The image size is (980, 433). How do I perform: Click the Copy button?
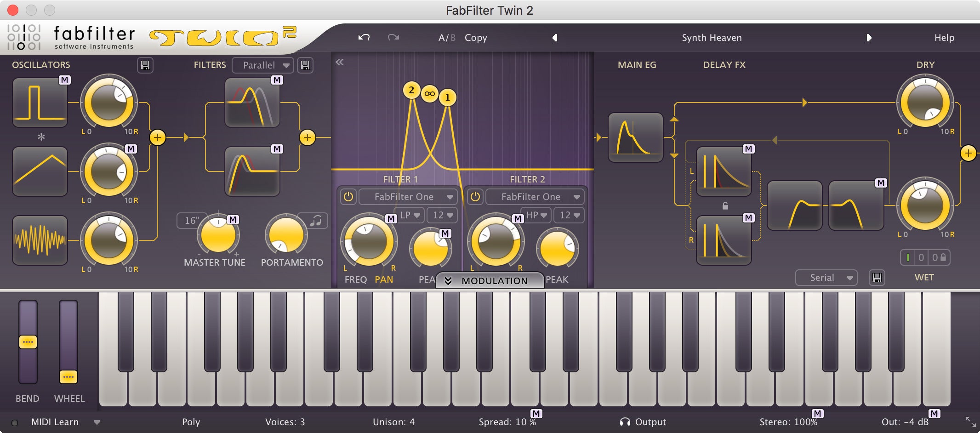point(476,38)
